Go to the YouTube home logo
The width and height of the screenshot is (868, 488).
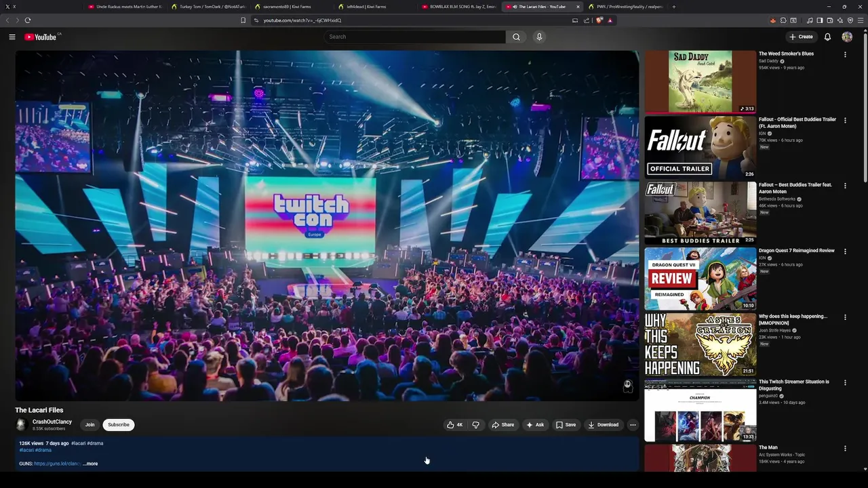click(x=42, y=37)
